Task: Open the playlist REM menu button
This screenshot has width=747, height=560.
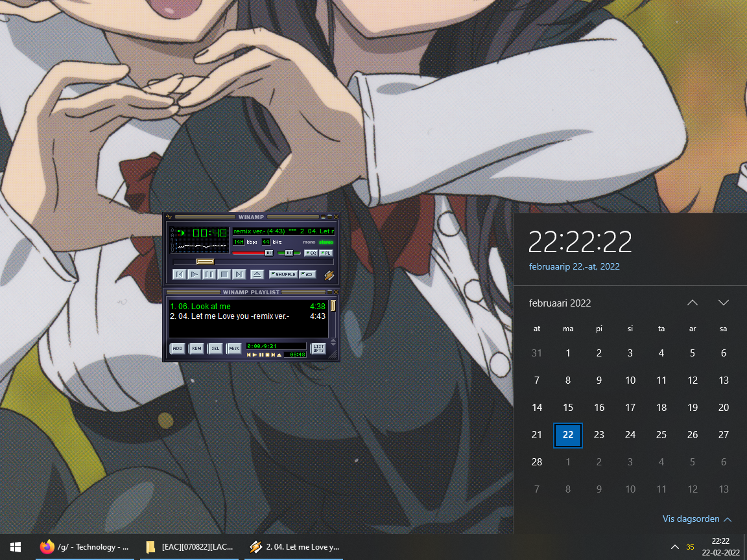Action: point(196,349)
